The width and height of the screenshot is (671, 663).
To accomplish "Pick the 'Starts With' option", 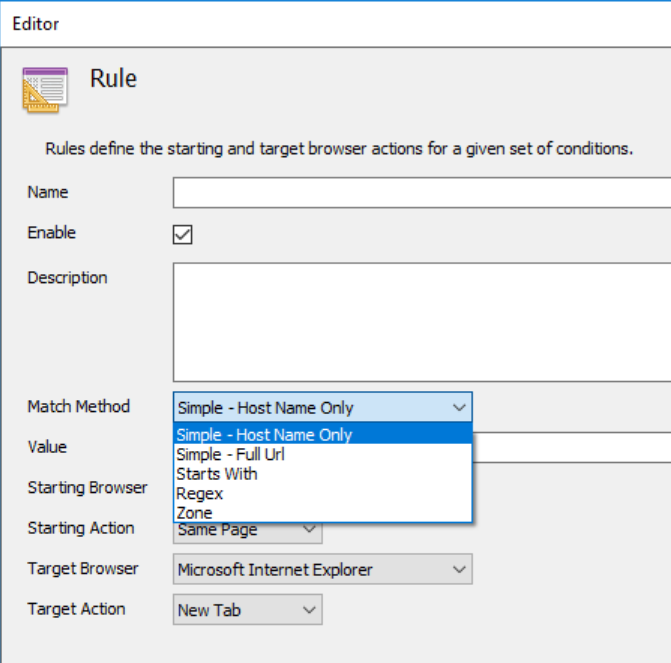I will pyautogui.click(x=216, y=474).
